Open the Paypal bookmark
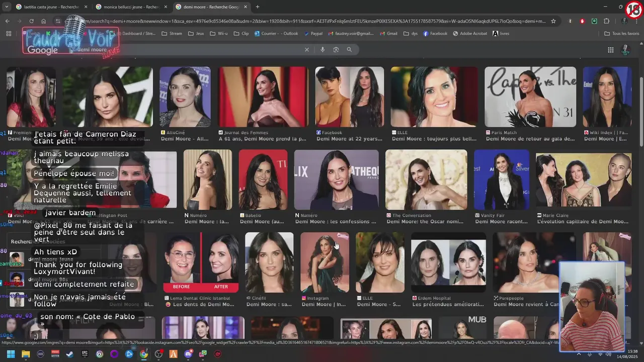The image size is (644, 362). 313,34
